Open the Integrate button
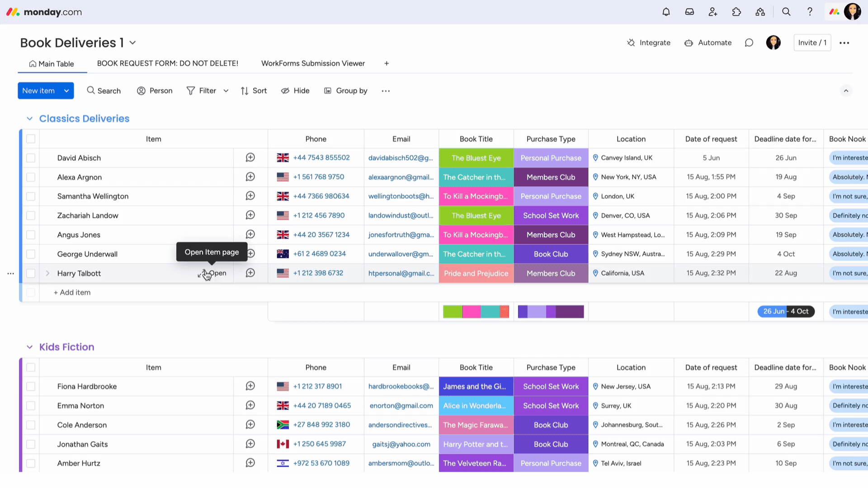The image size is (868, 488). pos(649,43)
